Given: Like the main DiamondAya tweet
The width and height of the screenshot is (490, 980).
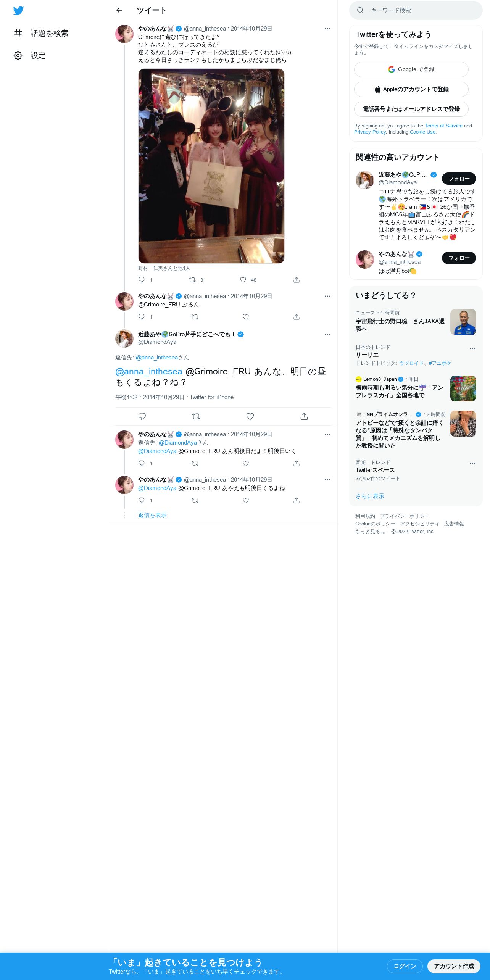Looking at the screenshot, I should click(250, 416).
